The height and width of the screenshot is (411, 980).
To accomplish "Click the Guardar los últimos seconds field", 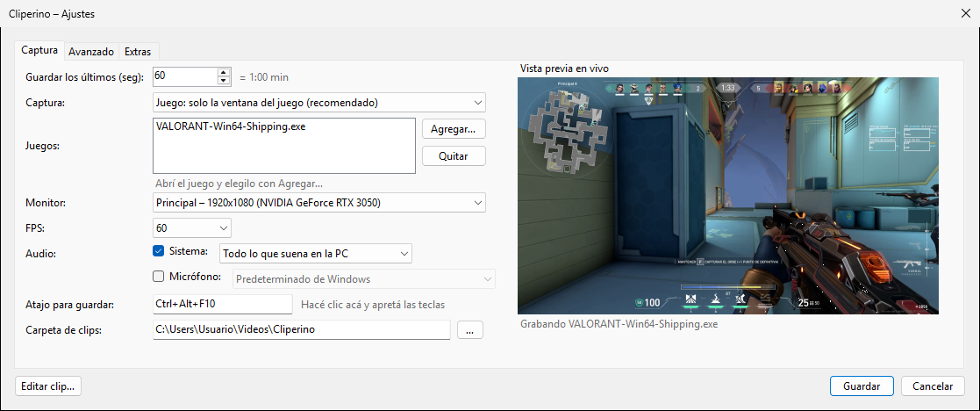I will 184,77.
